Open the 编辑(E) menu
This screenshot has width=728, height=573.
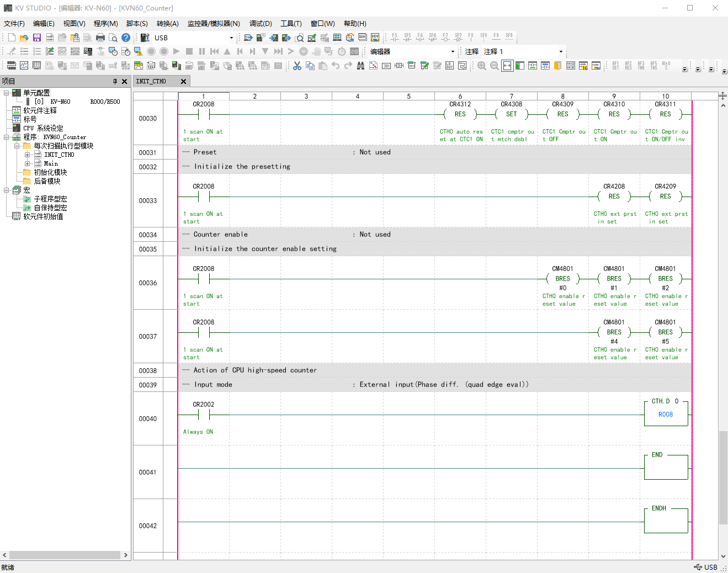[x=44, y=23]
